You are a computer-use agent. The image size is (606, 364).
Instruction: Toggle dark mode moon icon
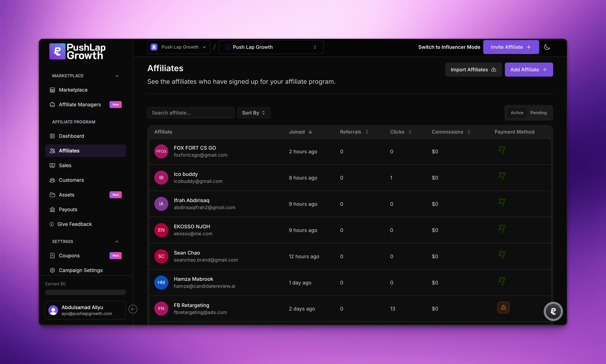(x=547, y=47)
